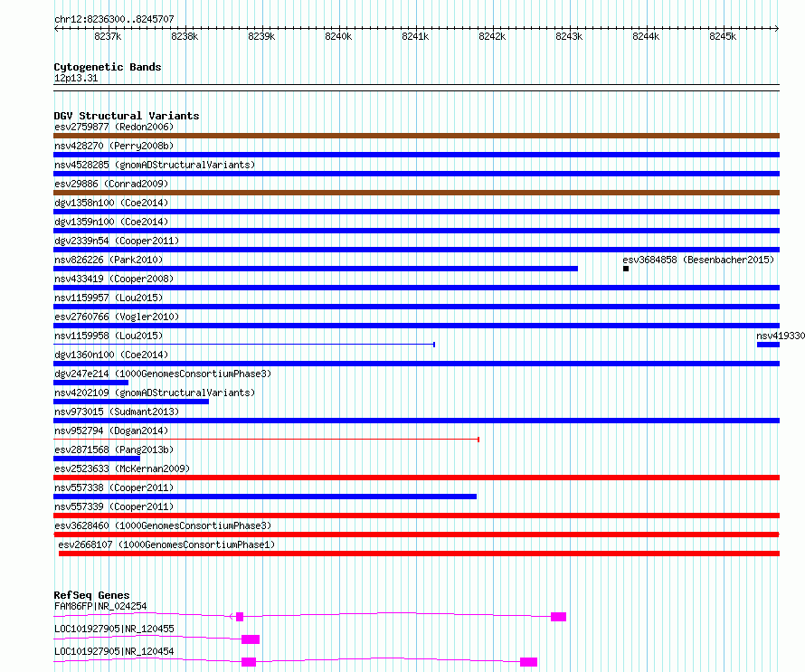Click the chr12:8236300..8245707 coordinates label
The width and height of the screenshot is (805, 672).
coord(114,20)
